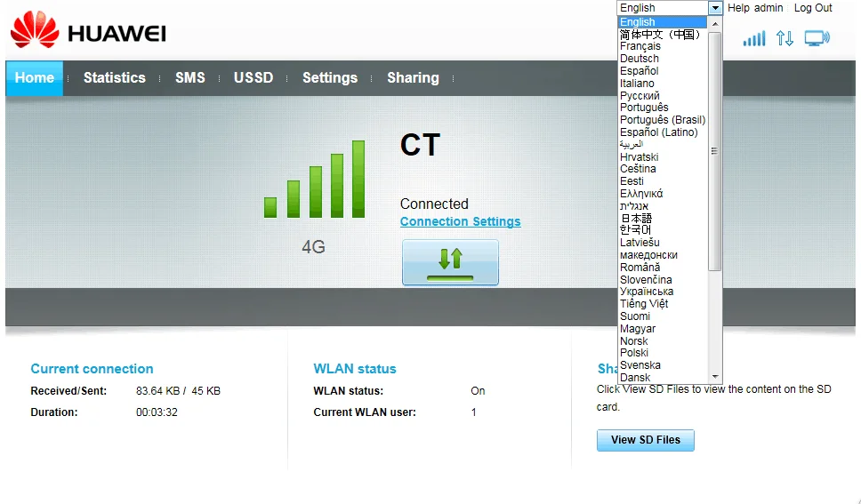Collapse the language dropdown arrow
The width and height of the screenshot is (861, 504).
(715, 8)
